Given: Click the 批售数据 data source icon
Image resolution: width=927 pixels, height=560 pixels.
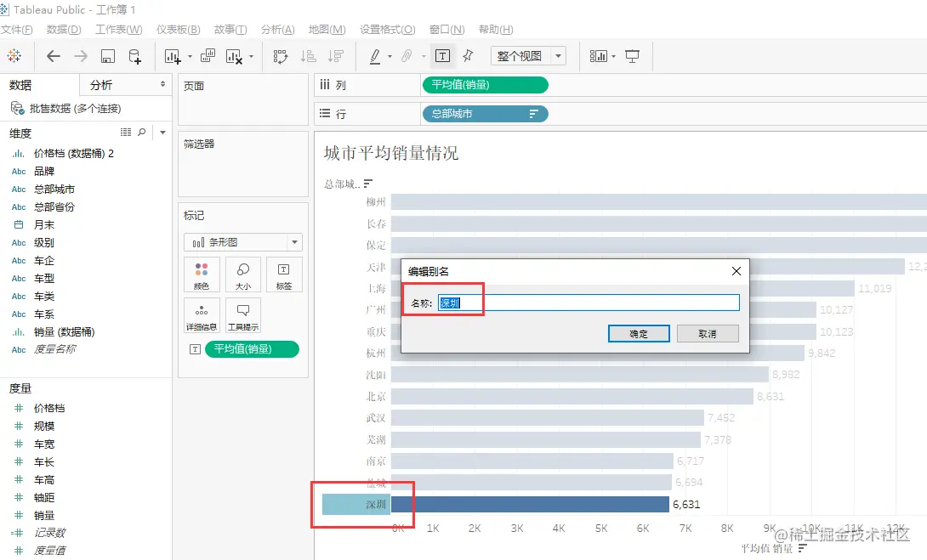Looking at the screenshot, I should pos(17,108).
